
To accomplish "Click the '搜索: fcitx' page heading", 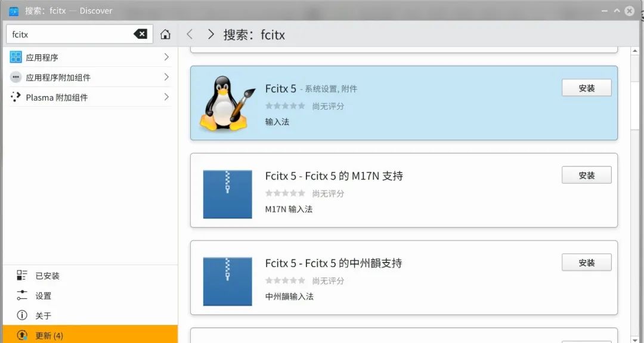I will [254, 35].
